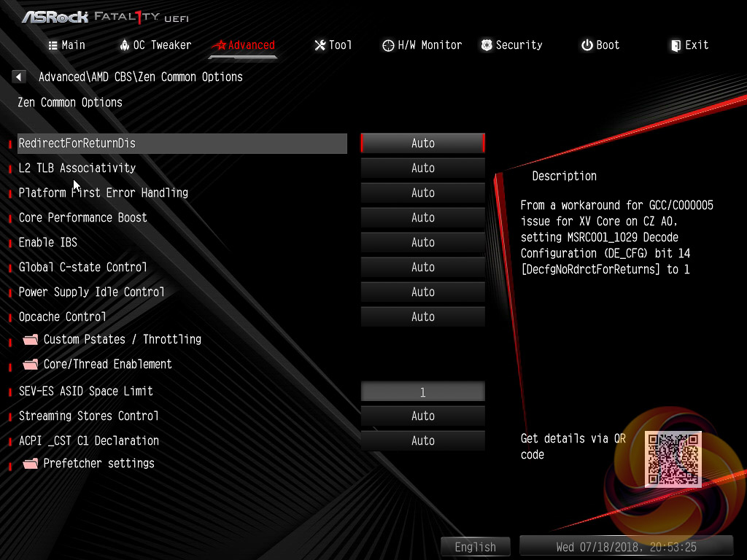
Task: Click the Tool wrench icon
Action: (x=320, y=45)
